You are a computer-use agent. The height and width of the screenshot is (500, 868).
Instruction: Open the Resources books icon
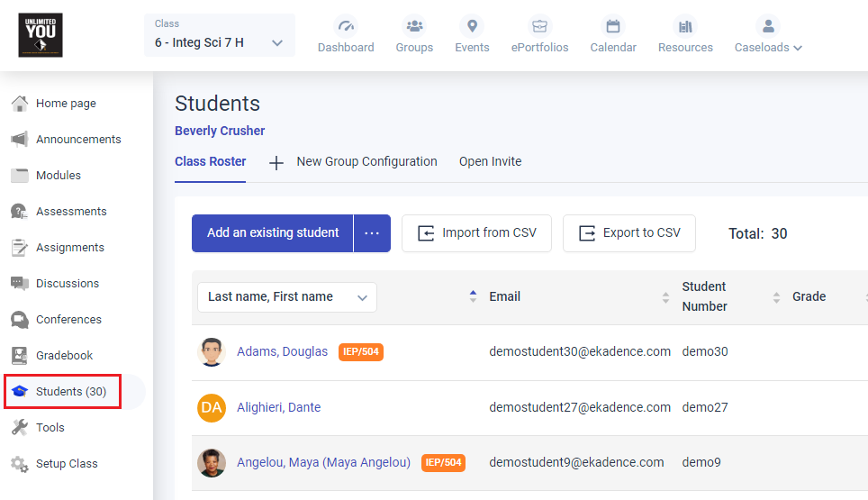pyautogui.click(x=685, y=26)
